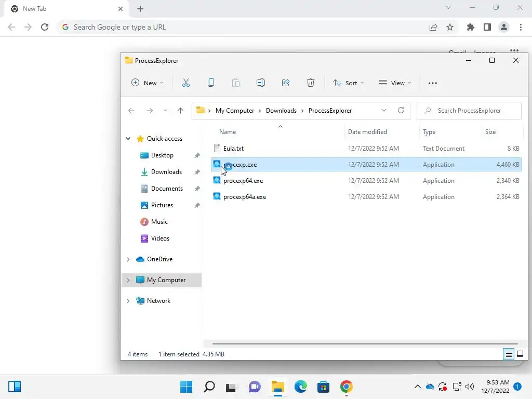Click Chrome share page icon
The image size is (532, 399).
433,27
